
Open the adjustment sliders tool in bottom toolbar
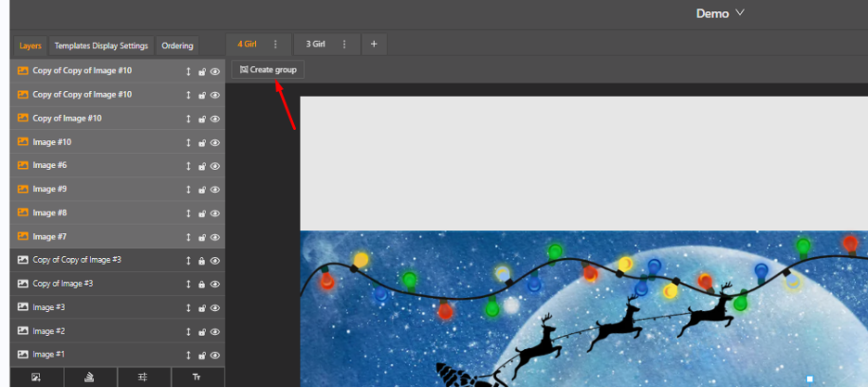[143, 377]
